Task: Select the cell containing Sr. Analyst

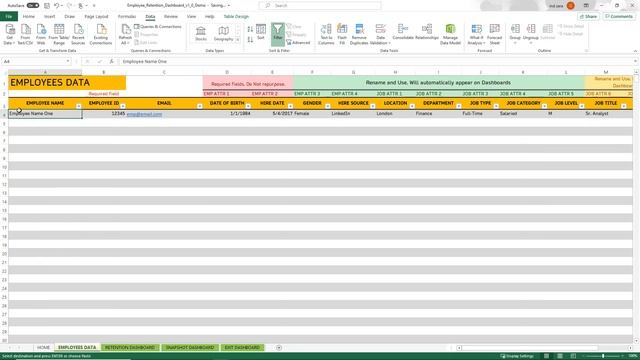Action: pyautogui.click(x=606, y=113)
